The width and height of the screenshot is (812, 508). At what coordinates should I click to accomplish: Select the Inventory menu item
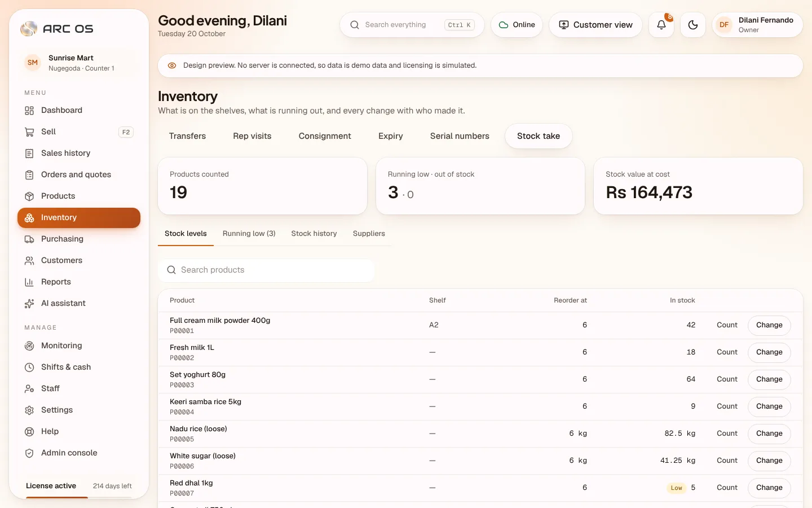(79, 218)
